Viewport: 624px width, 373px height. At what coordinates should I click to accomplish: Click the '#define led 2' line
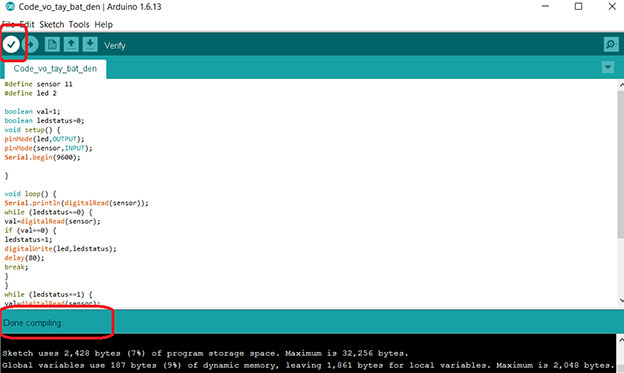pyautogui.click(x=31, y=93)
